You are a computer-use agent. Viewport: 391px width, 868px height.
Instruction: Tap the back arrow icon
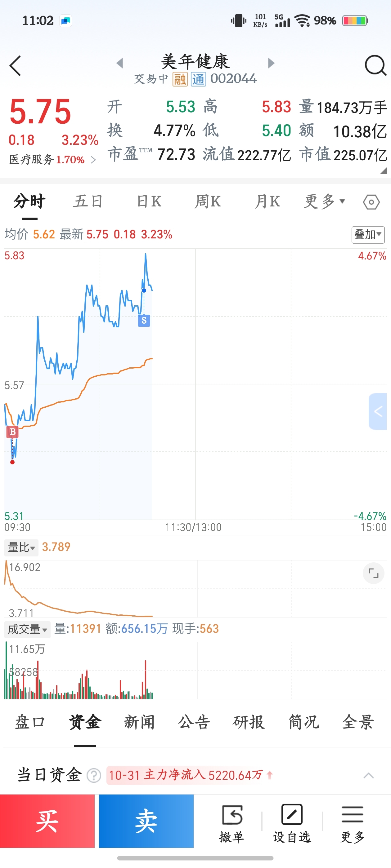[x=15, y=66]
